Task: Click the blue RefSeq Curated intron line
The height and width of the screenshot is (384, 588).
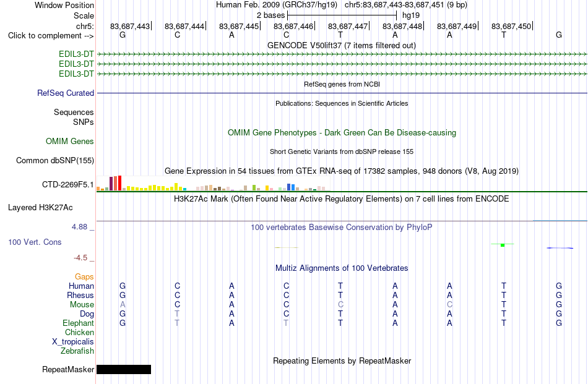Action: [342, 93]
